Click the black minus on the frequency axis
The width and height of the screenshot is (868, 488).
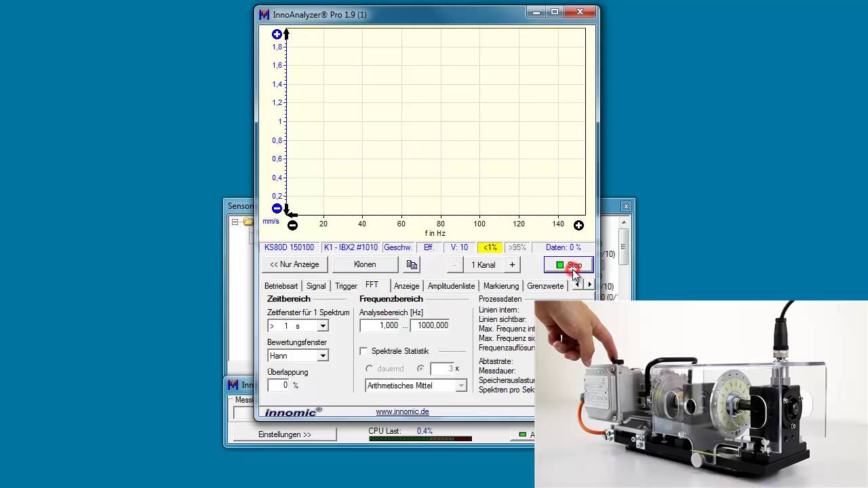[x=292, y=225]
